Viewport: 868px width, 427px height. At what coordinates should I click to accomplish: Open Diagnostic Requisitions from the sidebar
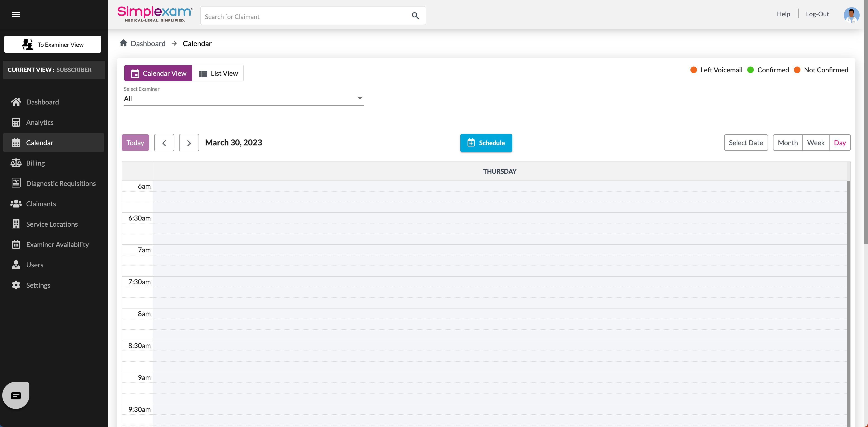[x=61, y=183]
